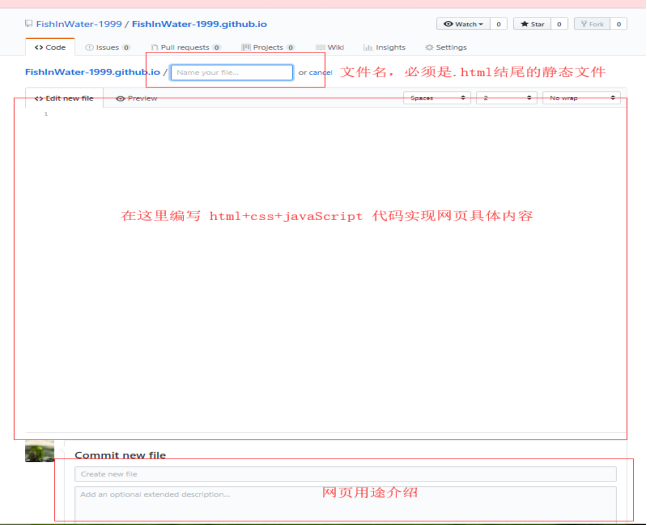This screenshot has width=647, height=525.
Task: Click the Insights tab graph icon
Action: 368,47
